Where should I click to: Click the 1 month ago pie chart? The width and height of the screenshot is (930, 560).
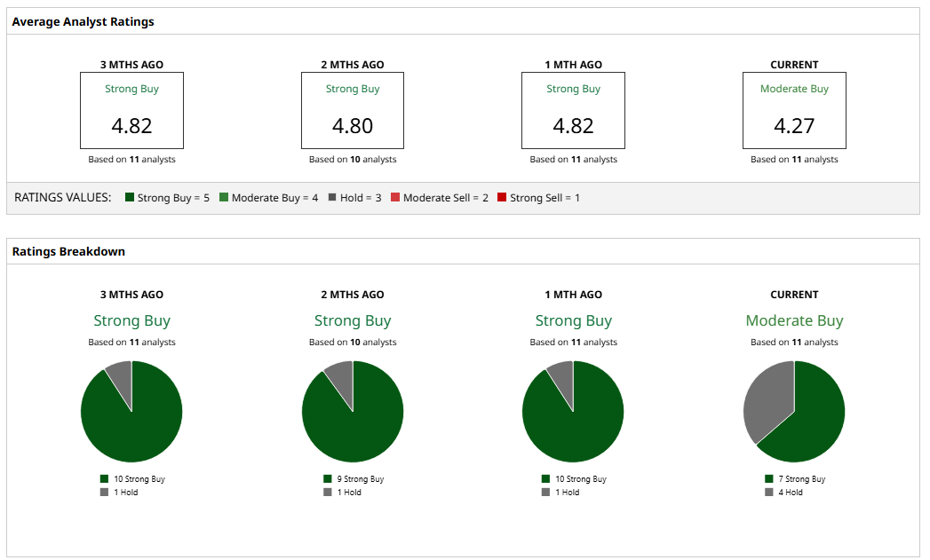(x=573, y=411)
